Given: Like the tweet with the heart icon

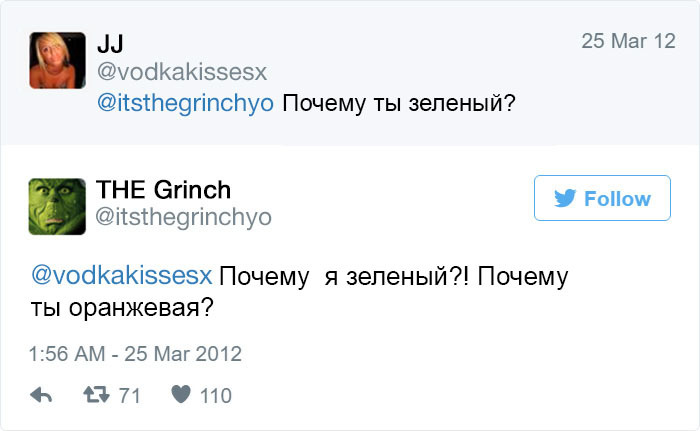Looking at the screenshot, I should point(181,396).
